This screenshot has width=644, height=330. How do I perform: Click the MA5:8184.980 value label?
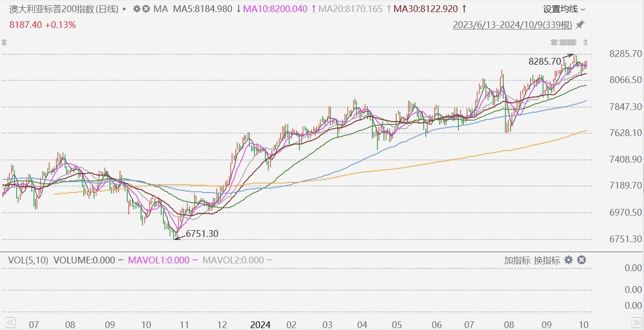(x=202, y=9)
